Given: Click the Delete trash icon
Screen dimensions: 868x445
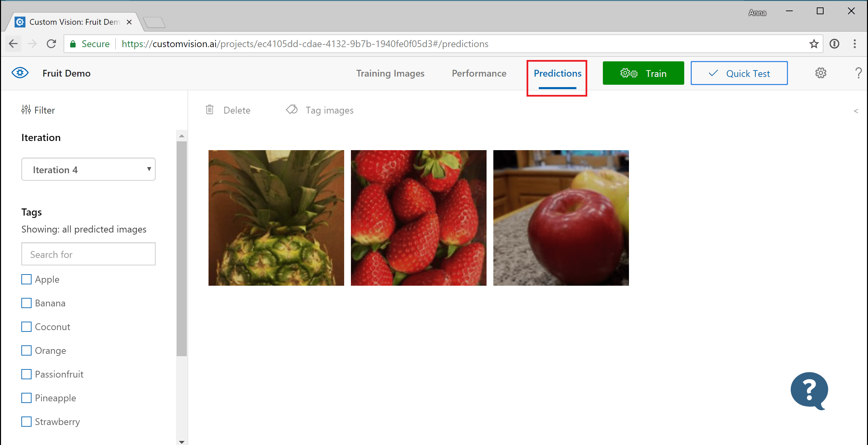Looking at the screenshot, I should click(x=210, y=110).
